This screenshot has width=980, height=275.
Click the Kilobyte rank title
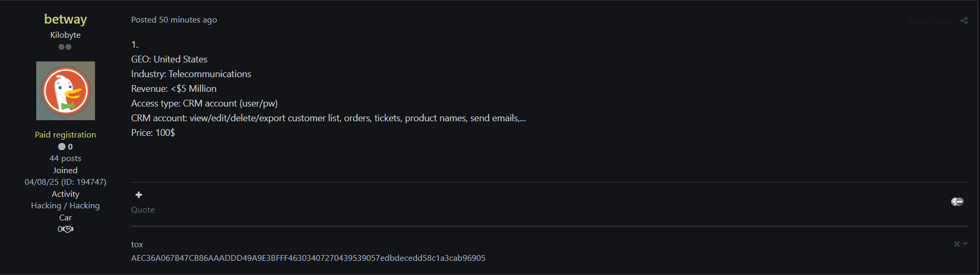tap(66, 35)
